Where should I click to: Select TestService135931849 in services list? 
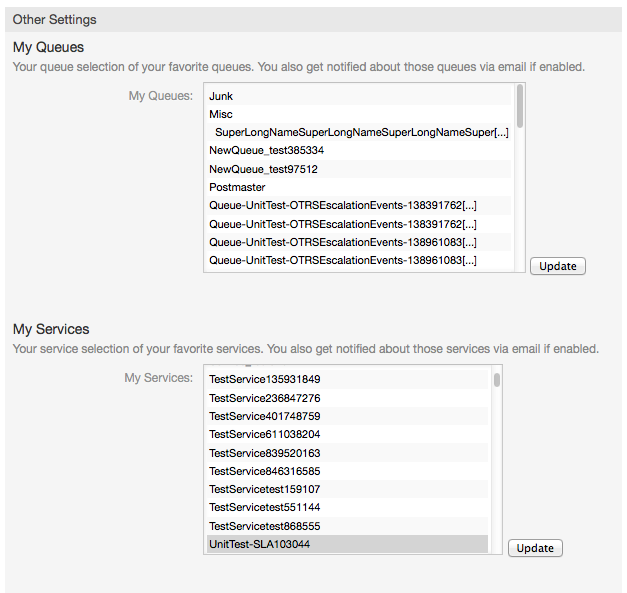(264, 380)
